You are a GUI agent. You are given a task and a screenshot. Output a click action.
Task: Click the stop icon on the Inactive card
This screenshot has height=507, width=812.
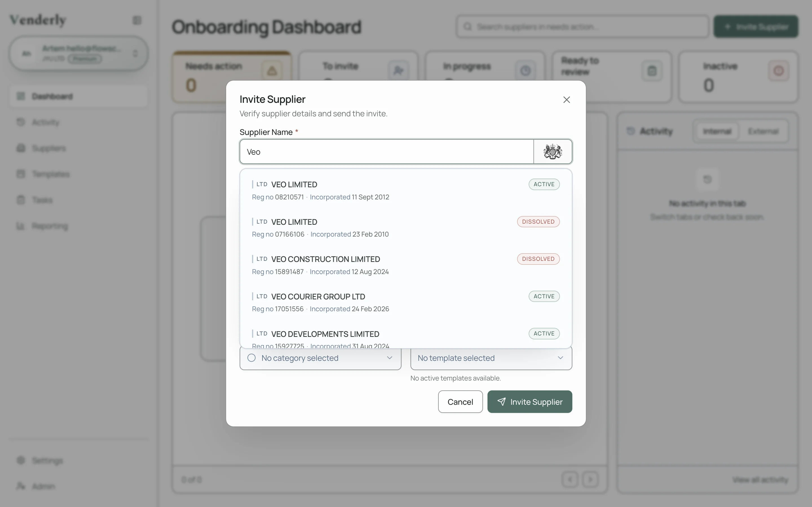(x=779, y=71)
